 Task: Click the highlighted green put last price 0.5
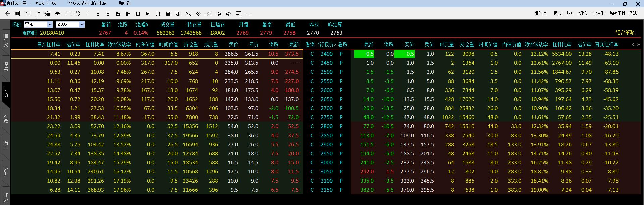364,54
